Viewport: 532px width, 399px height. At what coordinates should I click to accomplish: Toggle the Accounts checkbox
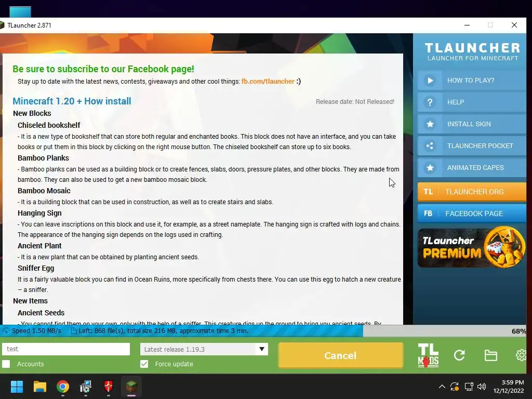click(x=6, y=364)
